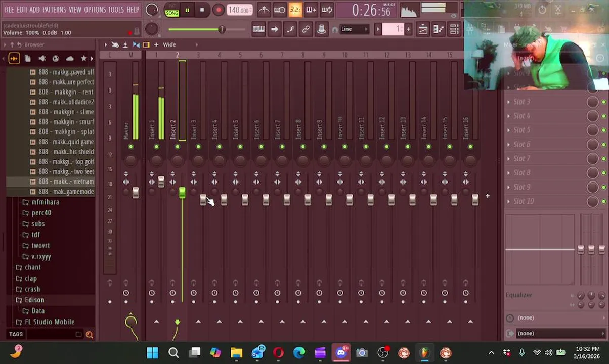
Task: Collapse the Edison folder in browser
Action: 34,300
